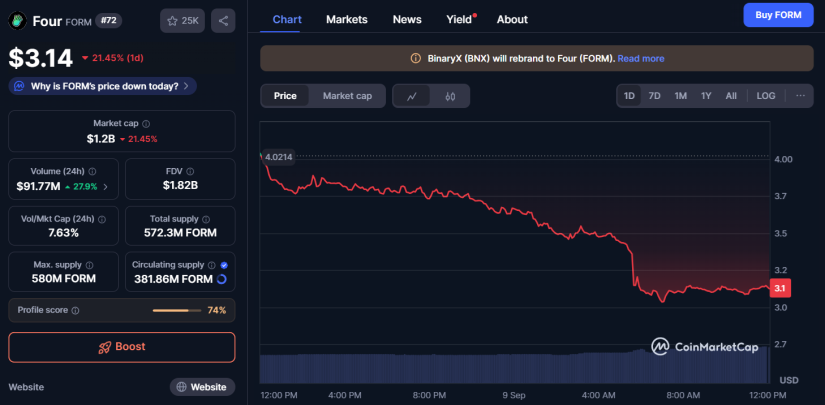Open Max. supply info icon
Viewport: 825px width, 405px height.
tap(89, 265)
